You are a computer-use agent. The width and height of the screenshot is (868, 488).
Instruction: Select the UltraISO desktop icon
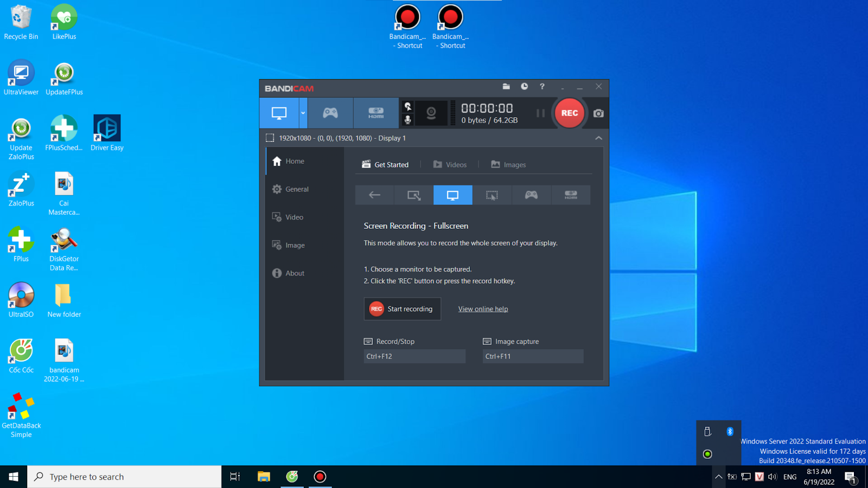21,300
